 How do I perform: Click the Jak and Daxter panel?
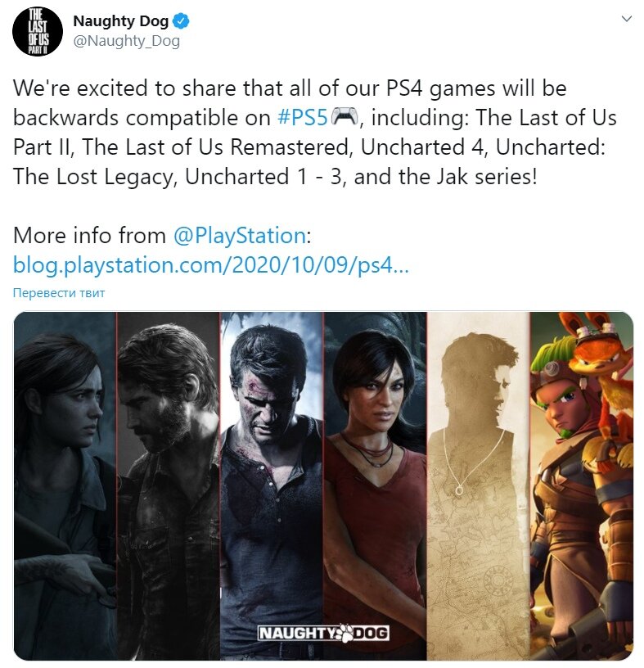582,486
